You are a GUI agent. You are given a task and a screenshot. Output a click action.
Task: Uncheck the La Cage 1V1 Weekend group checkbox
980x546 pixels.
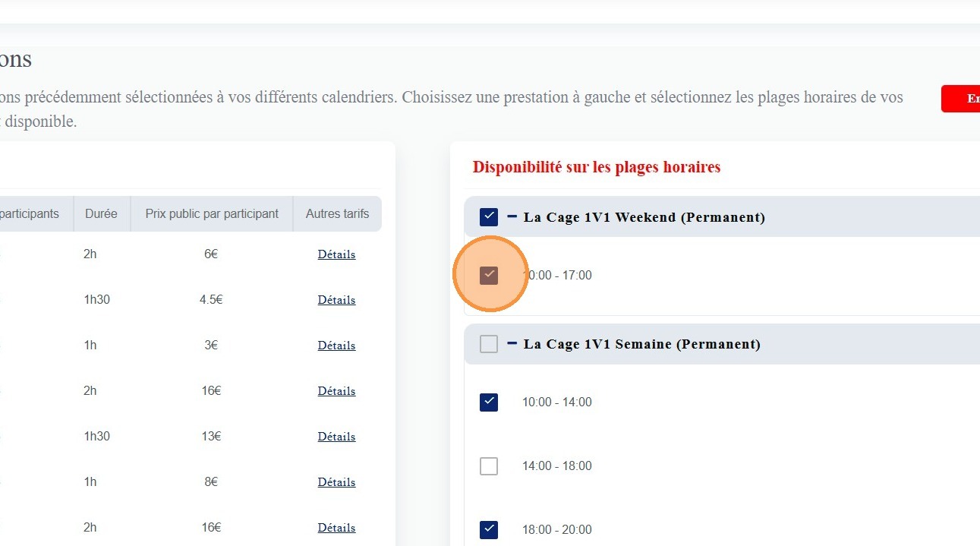click(x=489, y=217)
